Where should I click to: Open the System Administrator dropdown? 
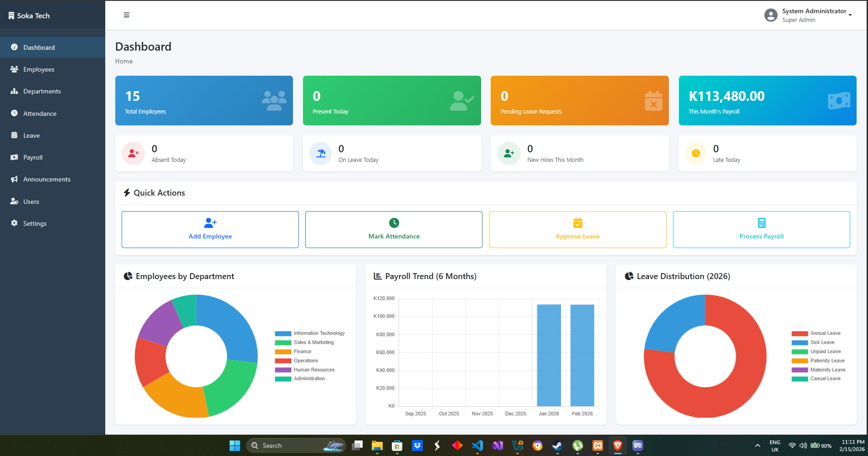pyautogui.click(x=850, y=14)
